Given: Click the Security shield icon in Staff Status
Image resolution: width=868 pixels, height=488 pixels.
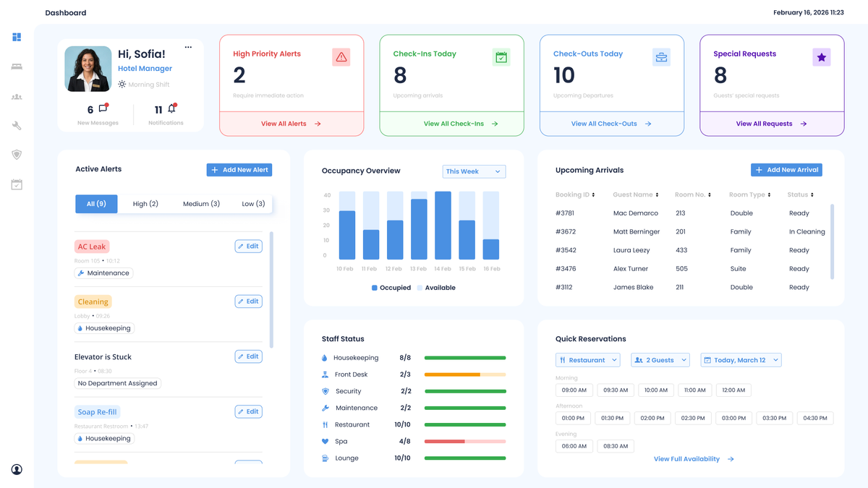Looking at the screenshot, I should [325, 391].
